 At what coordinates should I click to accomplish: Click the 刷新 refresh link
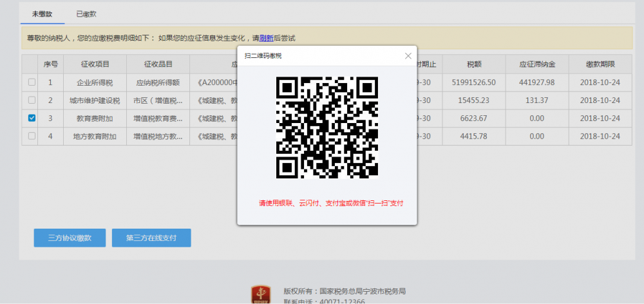click(267, 38)
